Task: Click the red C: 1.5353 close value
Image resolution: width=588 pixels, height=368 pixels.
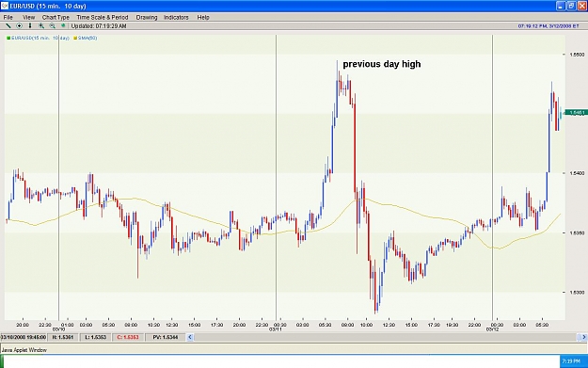Action: coord(128,337)
